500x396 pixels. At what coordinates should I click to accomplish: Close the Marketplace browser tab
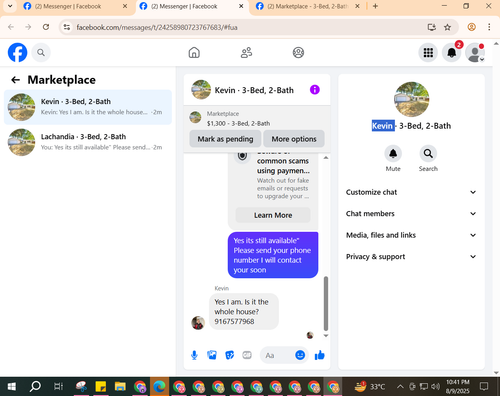coord(357,6)
